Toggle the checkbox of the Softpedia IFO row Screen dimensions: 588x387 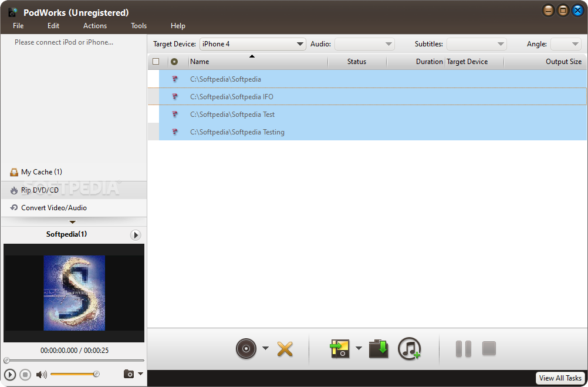point(154,97)
